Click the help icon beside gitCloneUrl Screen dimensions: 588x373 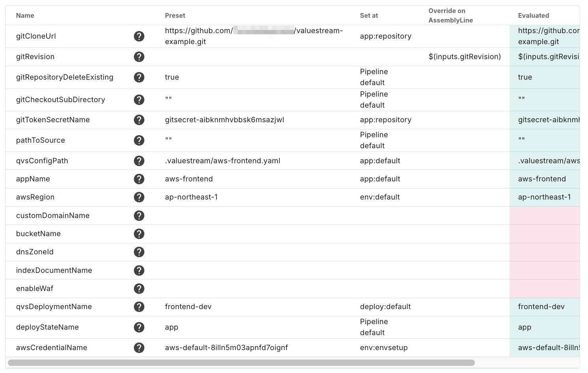(x=139, y=36)
